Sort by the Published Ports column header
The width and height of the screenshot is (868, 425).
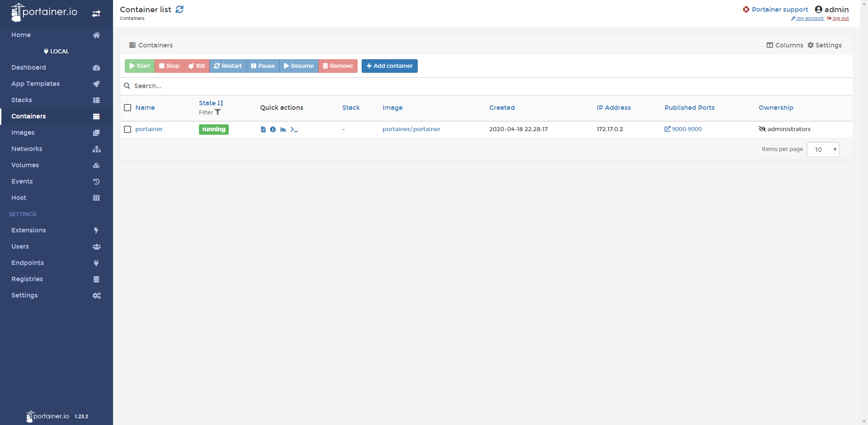click(x=689, y=108)
